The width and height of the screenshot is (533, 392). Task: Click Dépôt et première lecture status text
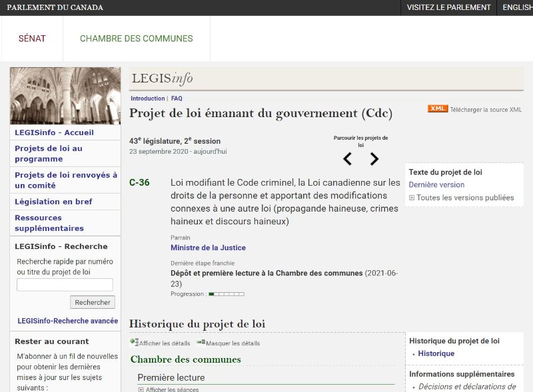pyautogui.click(x=266, y=273)
